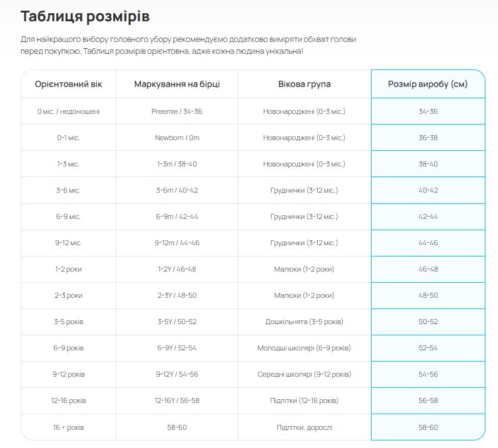Click the 'Вікова група' column header
Screen dimensions: 498x448
point(304,84)
